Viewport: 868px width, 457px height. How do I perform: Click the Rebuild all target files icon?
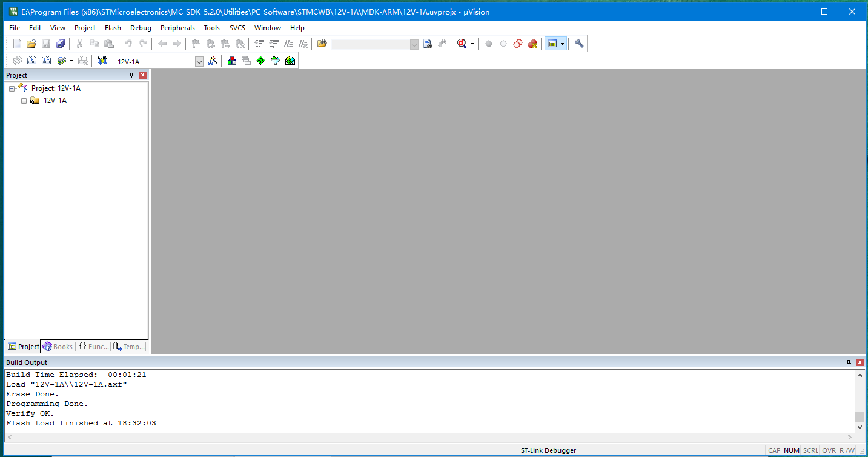coord(46,61)
